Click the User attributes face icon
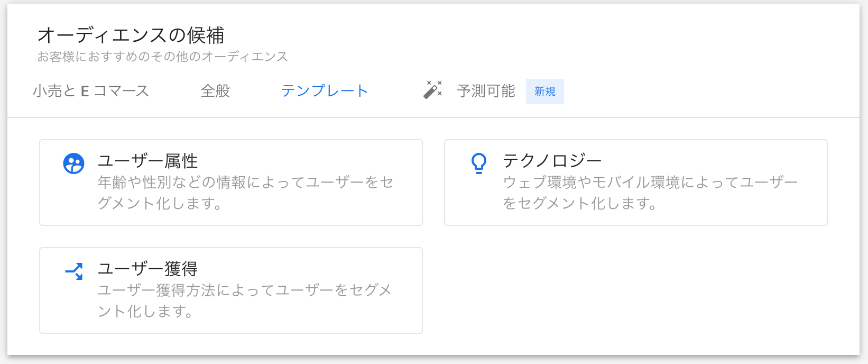Image resolution: width=868 pixels, height=364 pixels. point(73,163)
